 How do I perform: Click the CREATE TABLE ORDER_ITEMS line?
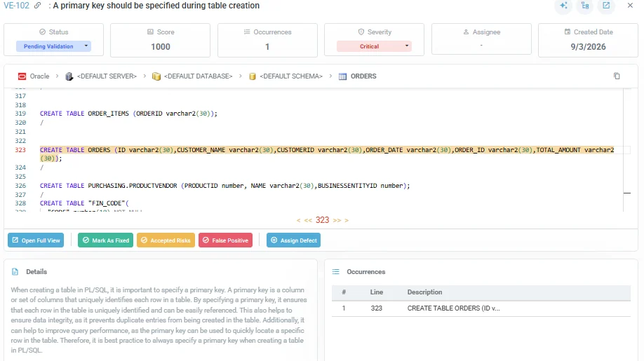[x=128, y=114]
